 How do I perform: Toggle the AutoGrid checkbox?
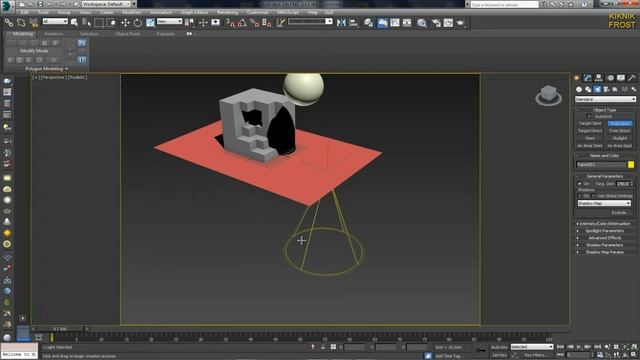pyautogui.click(x=589, y=117)
